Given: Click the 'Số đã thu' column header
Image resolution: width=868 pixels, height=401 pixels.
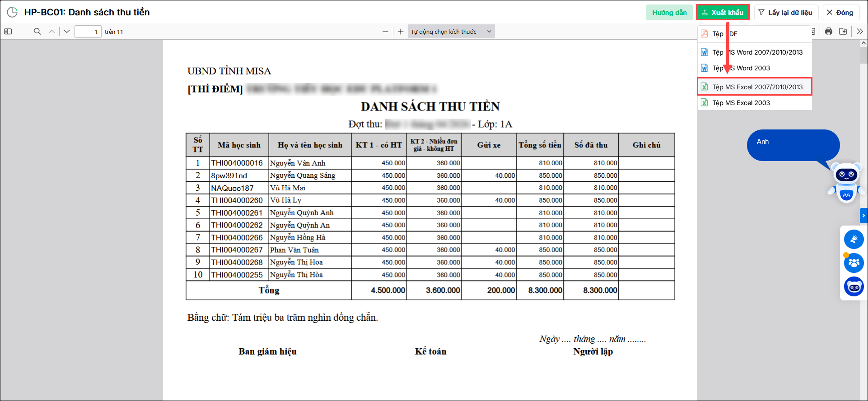Looking at the screenshot, I should click(x=591, y=145).
